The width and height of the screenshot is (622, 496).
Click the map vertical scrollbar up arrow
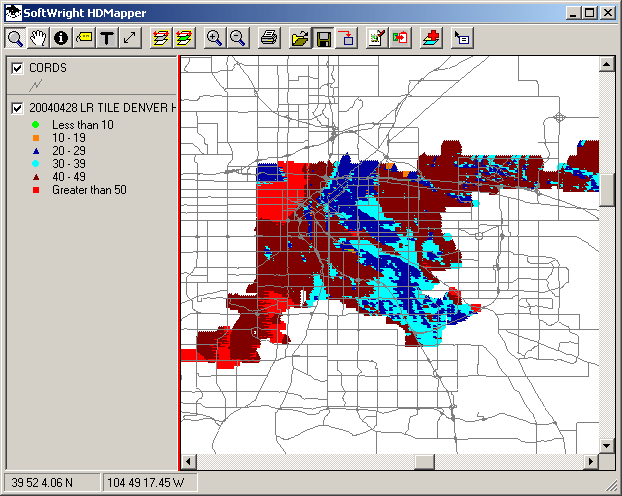pyautogui.click(x=607, y=64)
